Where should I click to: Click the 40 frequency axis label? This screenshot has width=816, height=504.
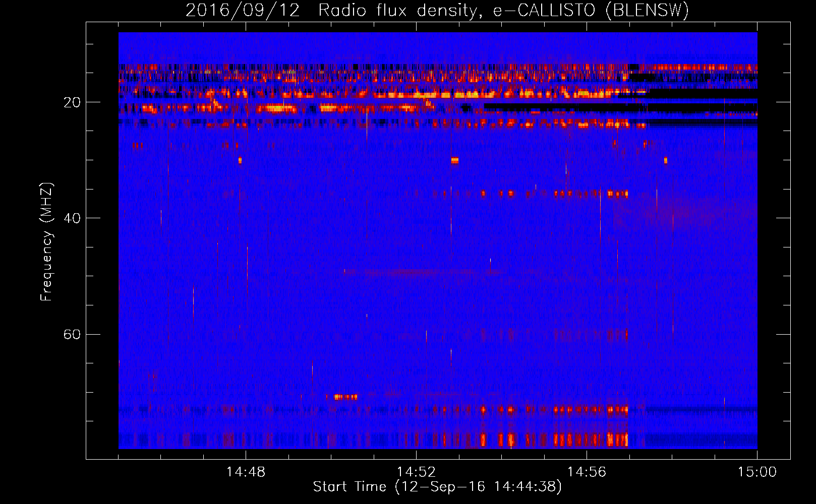[x=72, y=218]
